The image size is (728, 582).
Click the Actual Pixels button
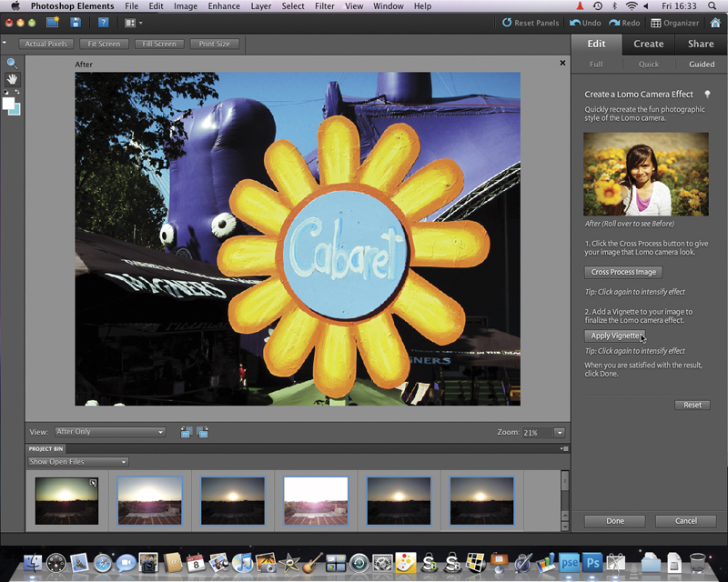46,44
